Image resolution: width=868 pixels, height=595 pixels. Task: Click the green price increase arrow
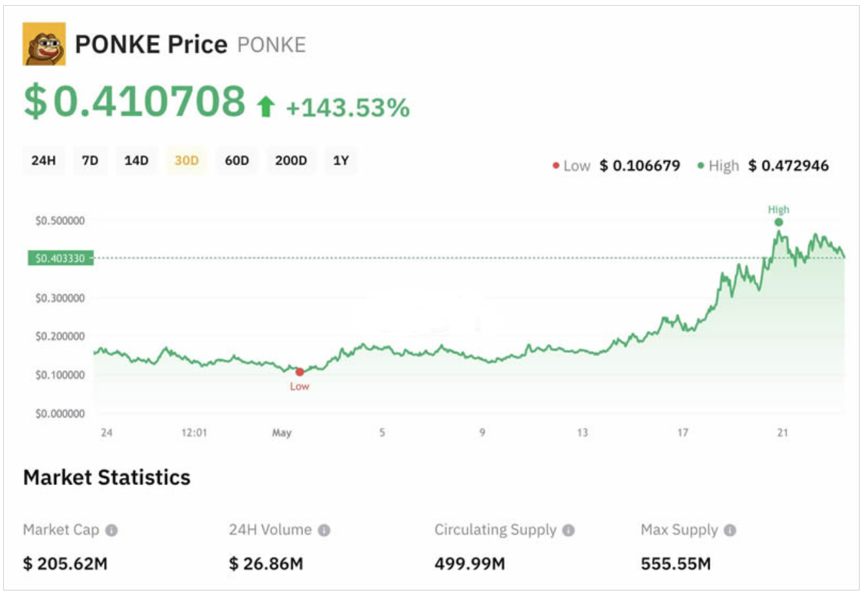pyautogui.click(x=266, y=107)
